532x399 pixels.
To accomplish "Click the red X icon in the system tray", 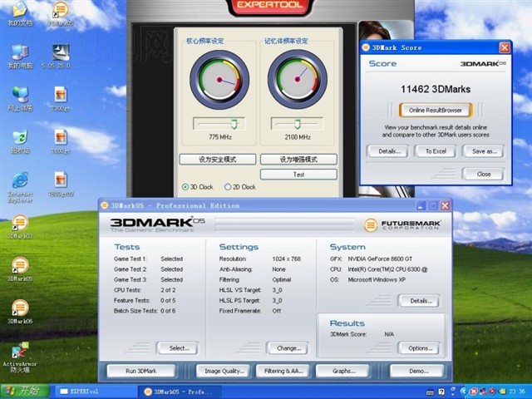I will [x=474, y=392].
